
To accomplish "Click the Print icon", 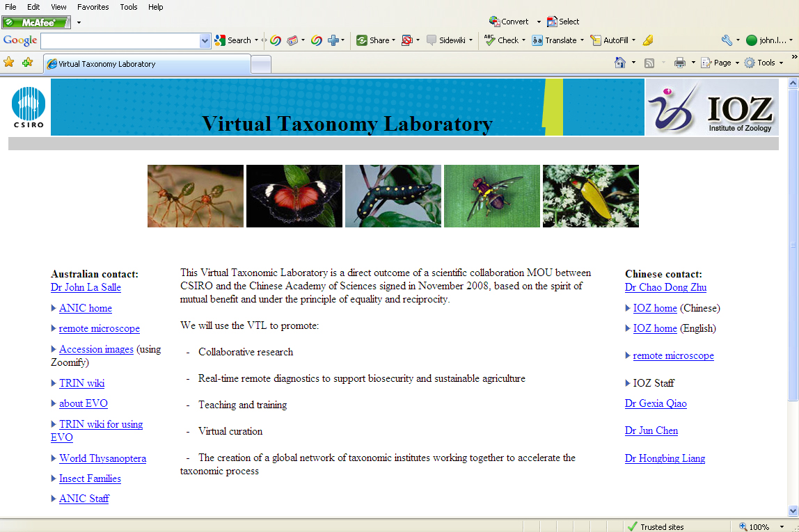I will (x=679, y=63).
